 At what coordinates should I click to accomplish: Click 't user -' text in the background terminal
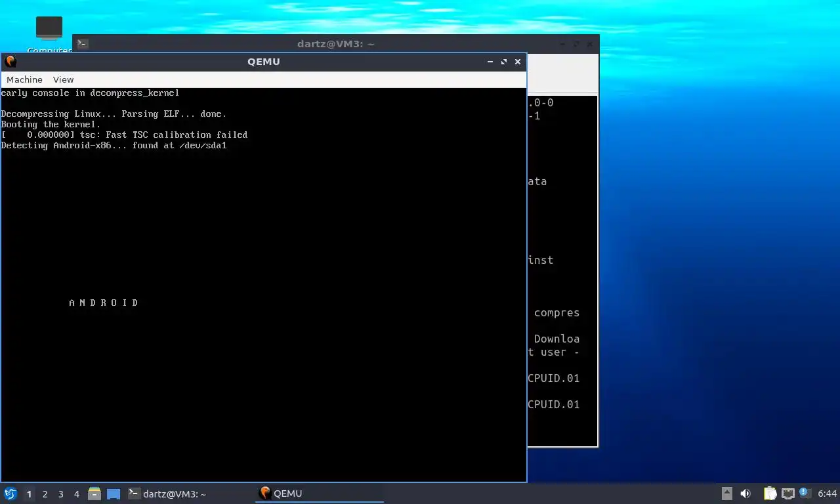(x=554, y=352)
